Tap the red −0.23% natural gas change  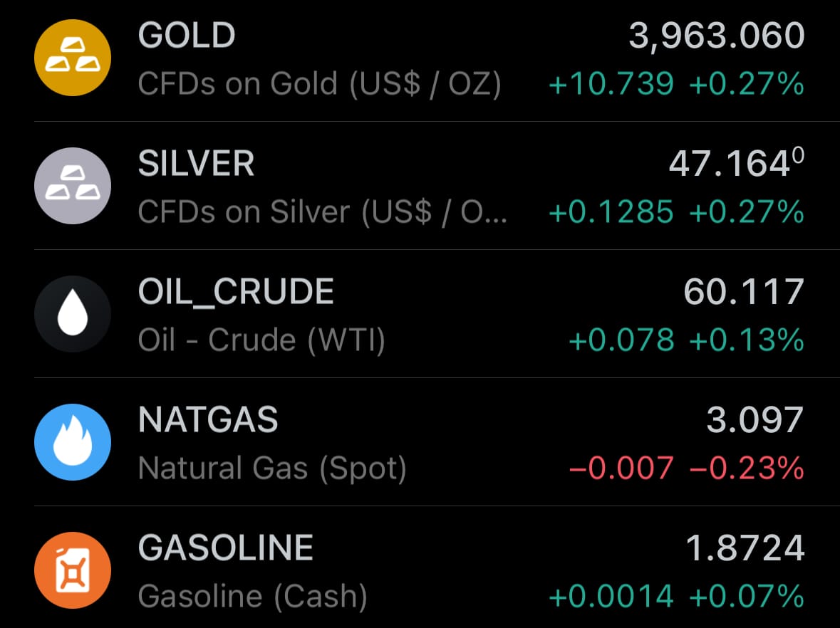click(747, 469)
